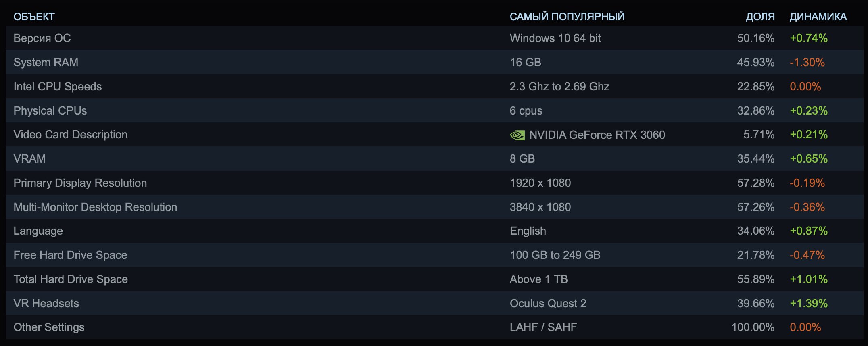Select the VRAM row
The height and width of the screenshot is (346, 868).
(434, 158)
